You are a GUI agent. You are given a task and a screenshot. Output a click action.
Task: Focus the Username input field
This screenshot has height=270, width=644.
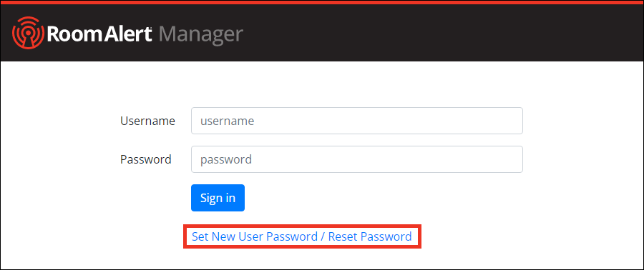(357, 121)
